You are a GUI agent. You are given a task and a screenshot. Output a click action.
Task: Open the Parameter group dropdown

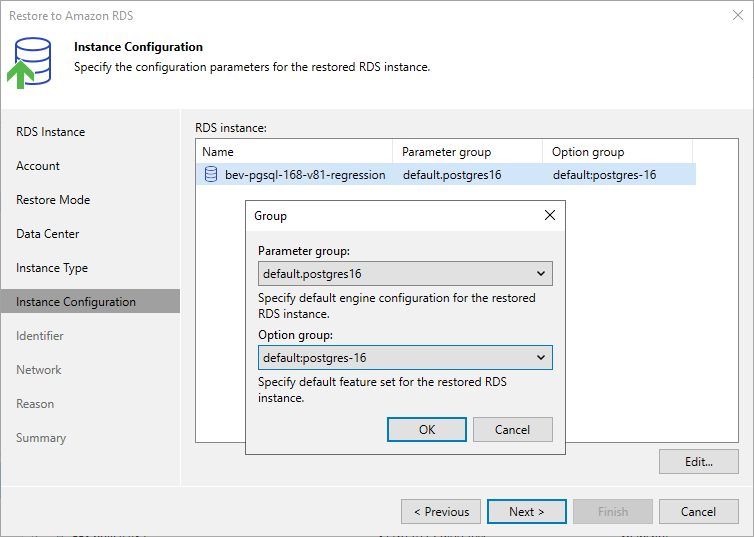[405, 274]
